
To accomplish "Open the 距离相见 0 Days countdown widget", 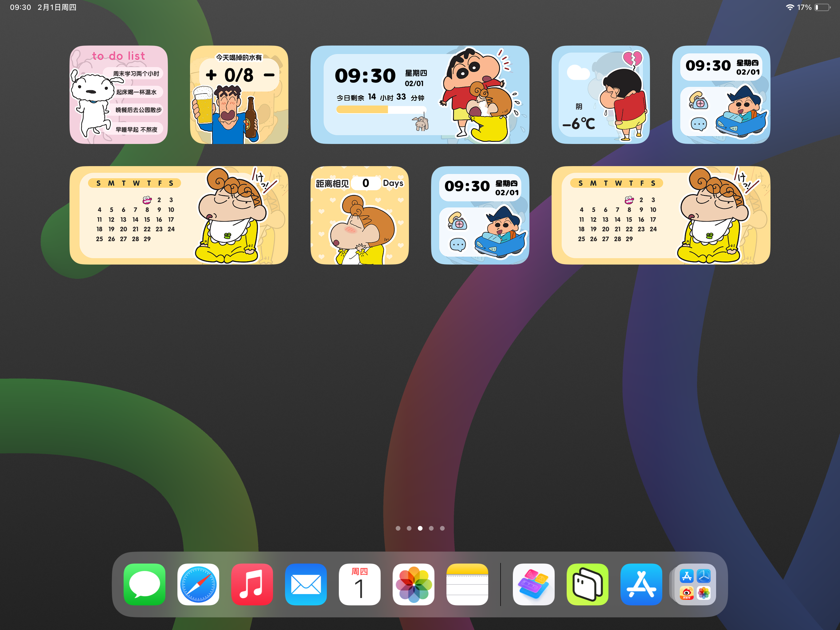I will 359,215.
